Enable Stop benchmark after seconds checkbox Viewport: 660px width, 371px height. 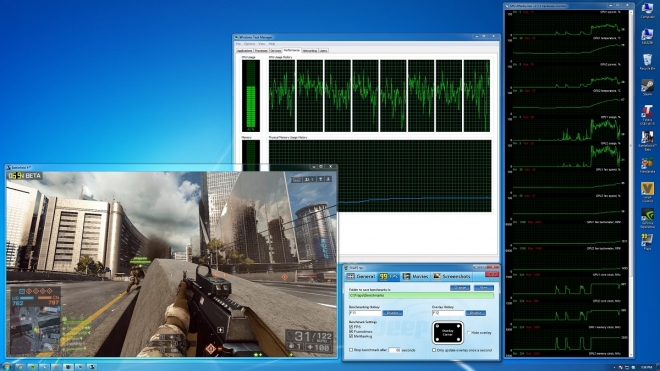(351, 350)
